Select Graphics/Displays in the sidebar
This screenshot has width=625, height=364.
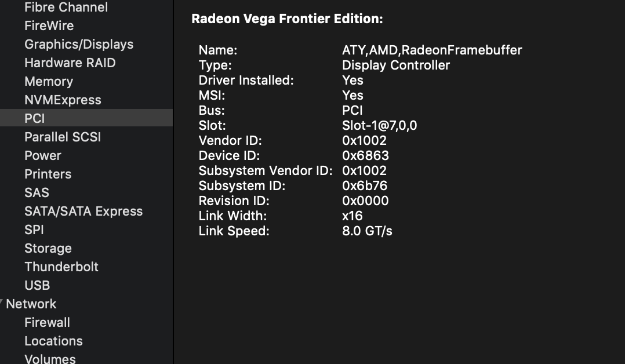tap(78, 45)
